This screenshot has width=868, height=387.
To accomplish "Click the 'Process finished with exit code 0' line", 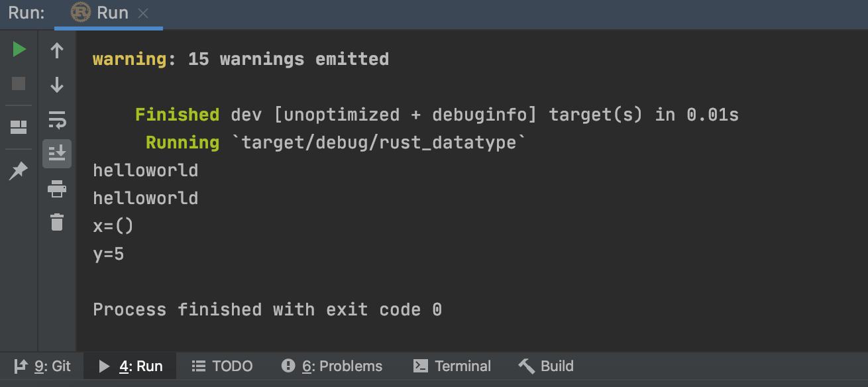I will pyautogui.click(x=267, y=309).
